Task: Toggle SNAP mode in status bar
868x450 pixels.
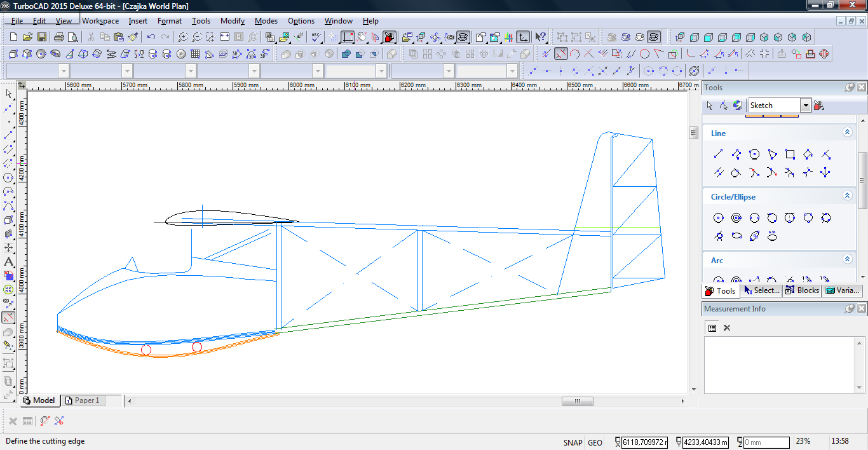Action: point(573,442)
